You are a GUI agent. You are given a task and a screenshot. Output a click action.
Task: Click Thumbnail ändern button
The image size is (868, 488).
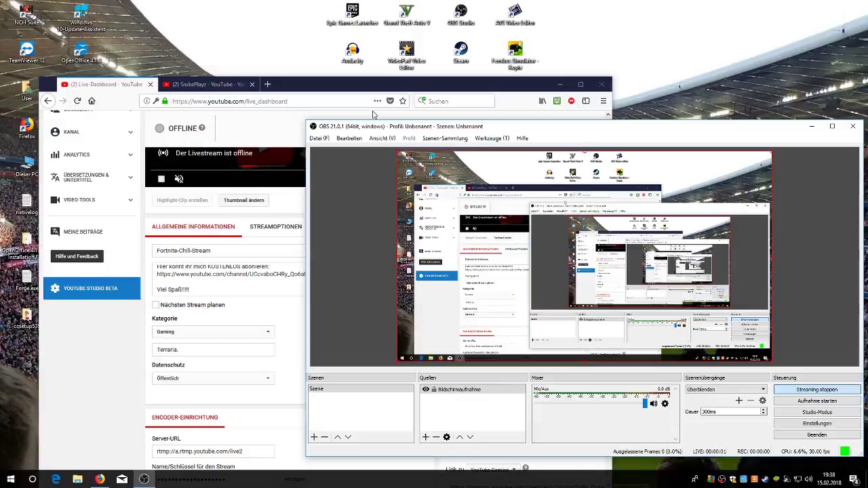pyautogui.click(x=243, y=200)
